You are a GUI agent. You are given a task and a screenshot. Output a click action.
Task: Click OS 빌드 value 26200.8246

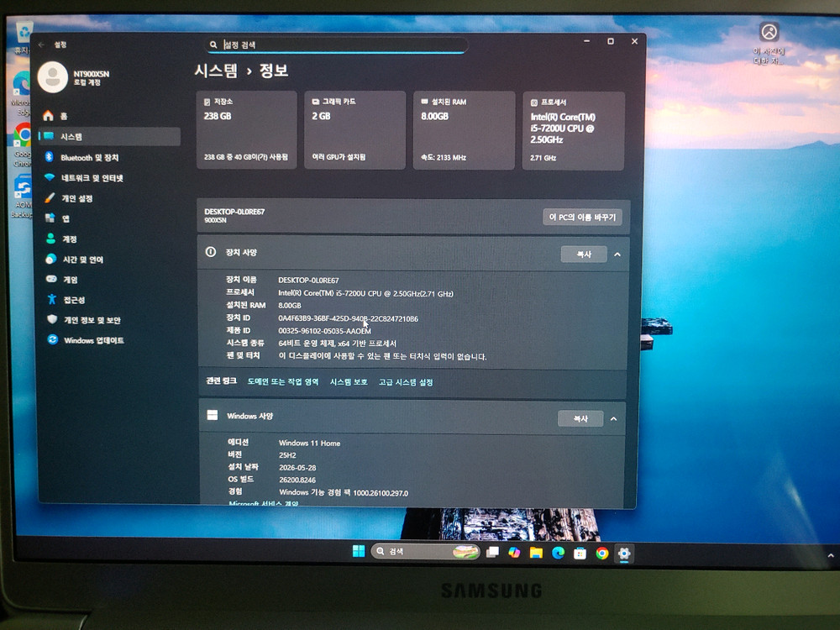pos(297,480)
